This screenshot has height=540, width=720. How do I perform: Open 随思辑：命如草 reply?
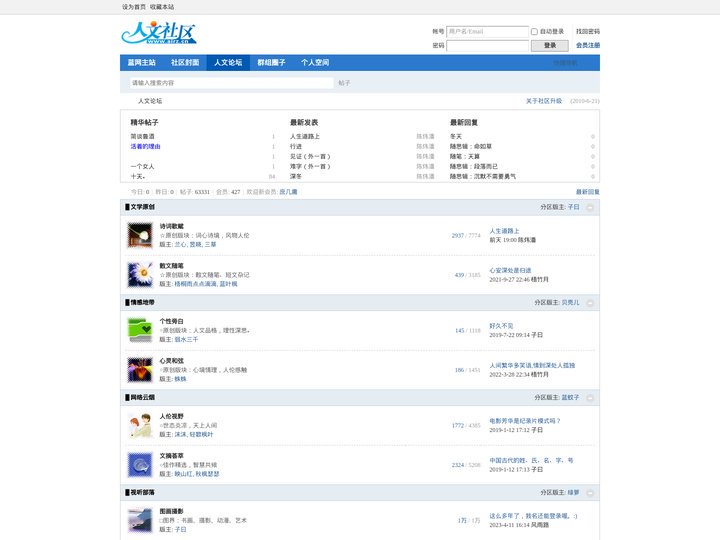click(x=471, y=146)
